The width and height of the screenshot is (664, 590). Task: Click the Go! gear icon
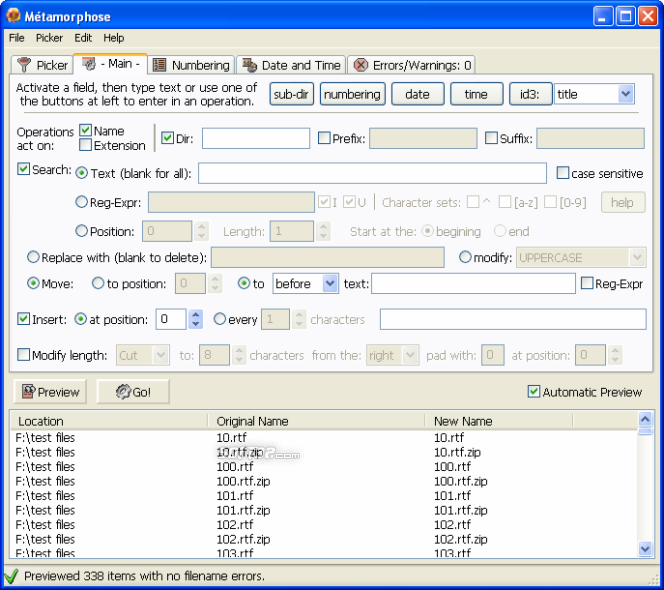(123, 392)
